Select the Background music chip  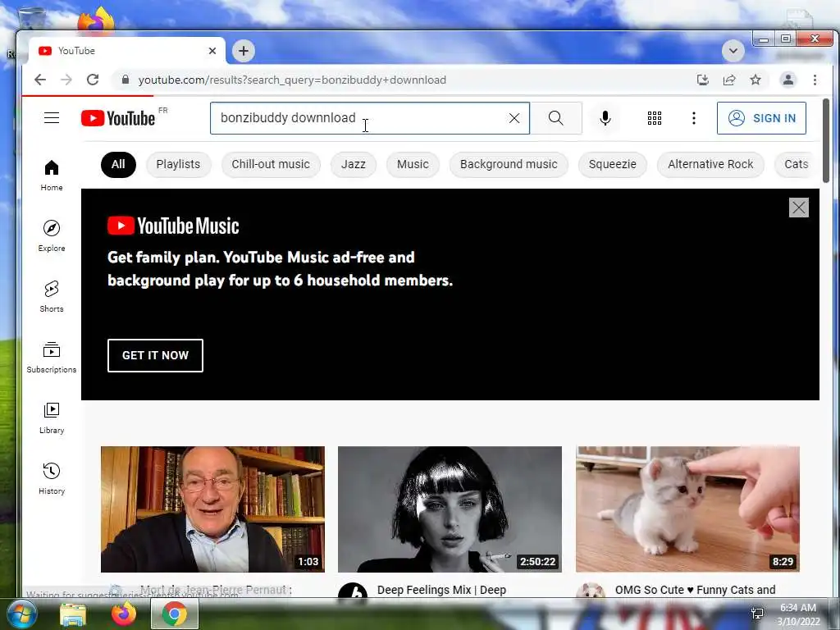[509, 164]
